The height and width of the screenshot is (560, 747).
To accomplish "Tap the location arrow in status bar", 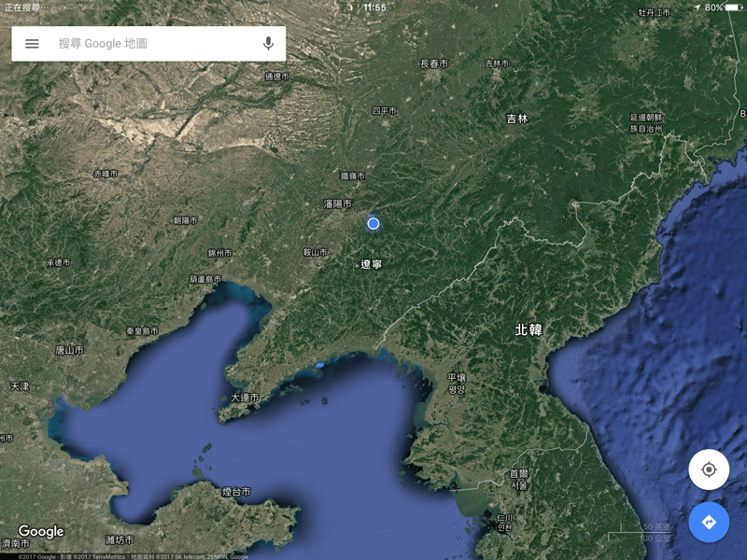I will (698, 7).
